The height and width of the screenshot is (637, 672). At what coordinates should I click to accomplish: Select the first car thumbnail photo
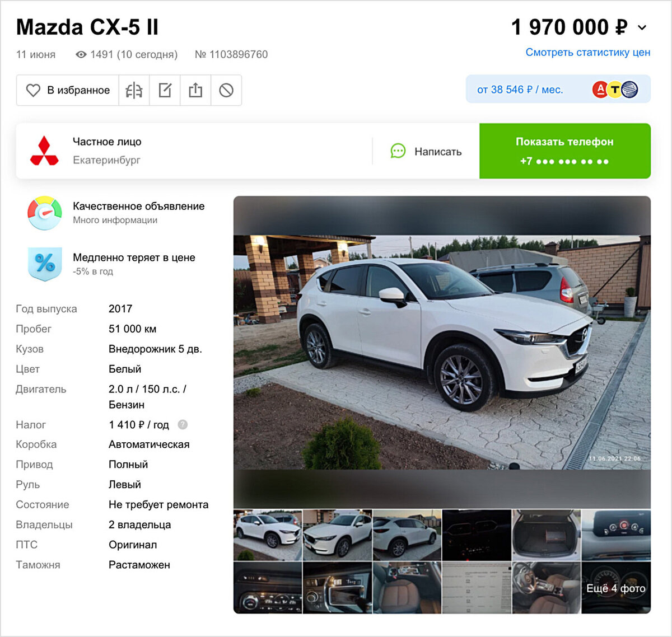pyautogui.click(x=268, y=535)
